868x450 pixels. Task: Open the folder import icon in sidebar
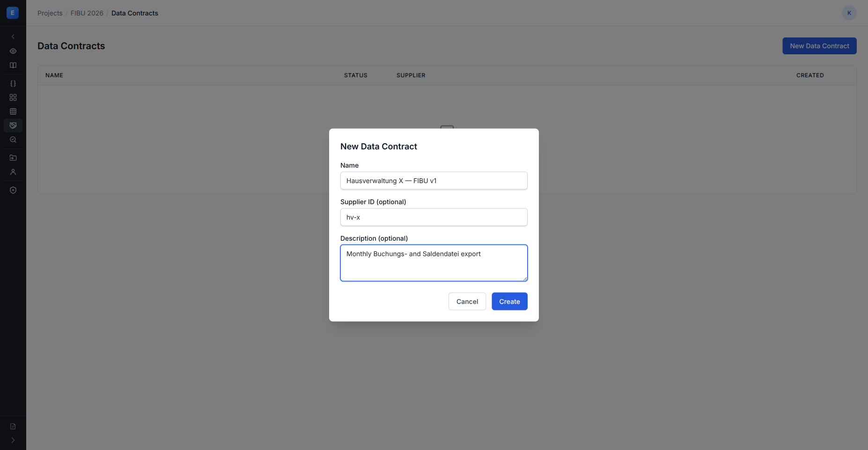pos(13,158)
